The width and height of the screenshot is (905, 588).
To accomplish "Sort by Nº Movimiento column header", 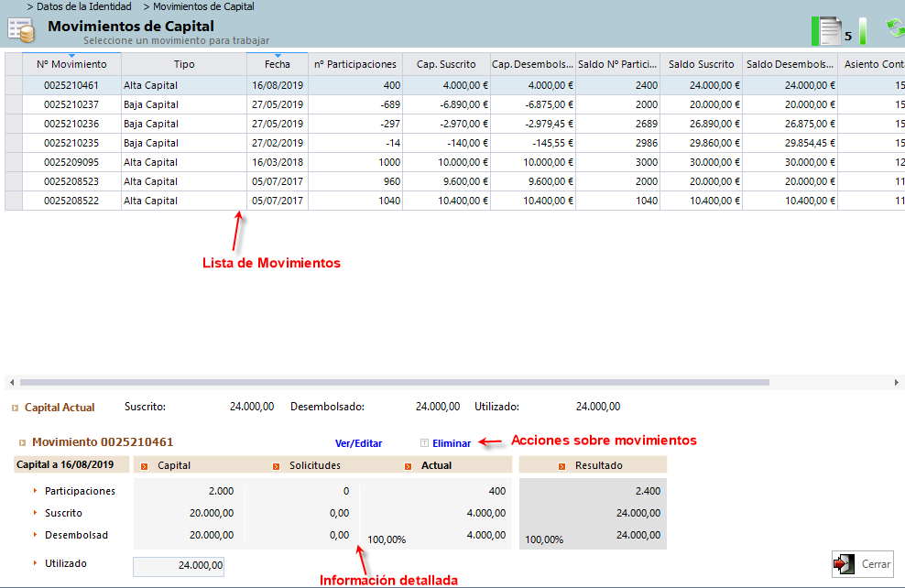I will tap(71, 64).
